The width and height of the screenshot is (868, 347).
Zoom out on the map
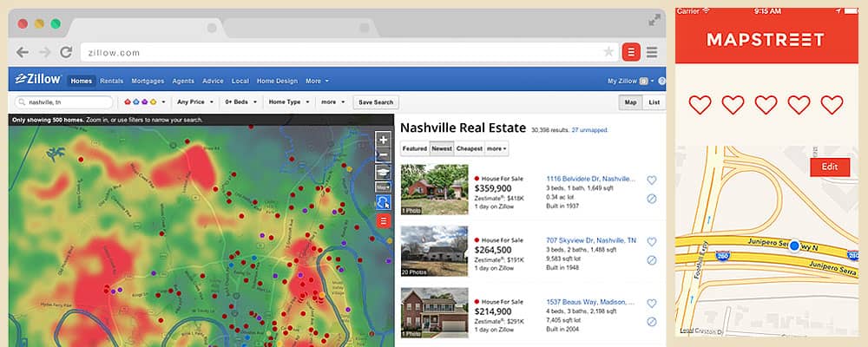coord(383,155)
